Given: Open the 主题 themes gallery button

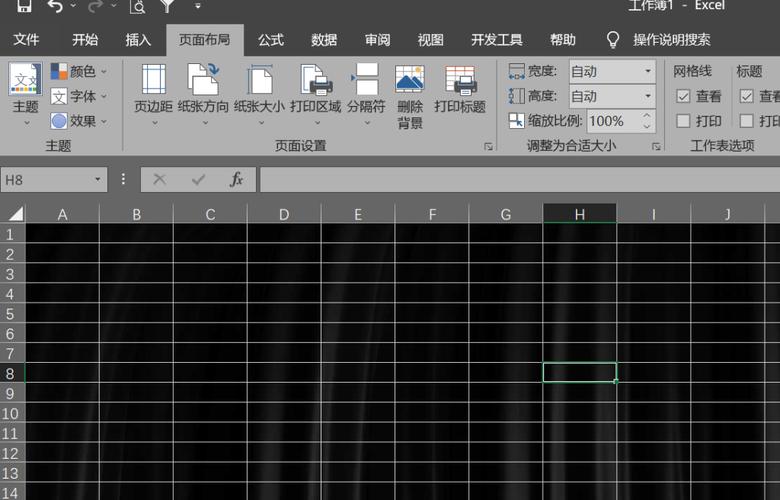Looking at the screenshot, I should pyautogui.click(x=25, y=93).
